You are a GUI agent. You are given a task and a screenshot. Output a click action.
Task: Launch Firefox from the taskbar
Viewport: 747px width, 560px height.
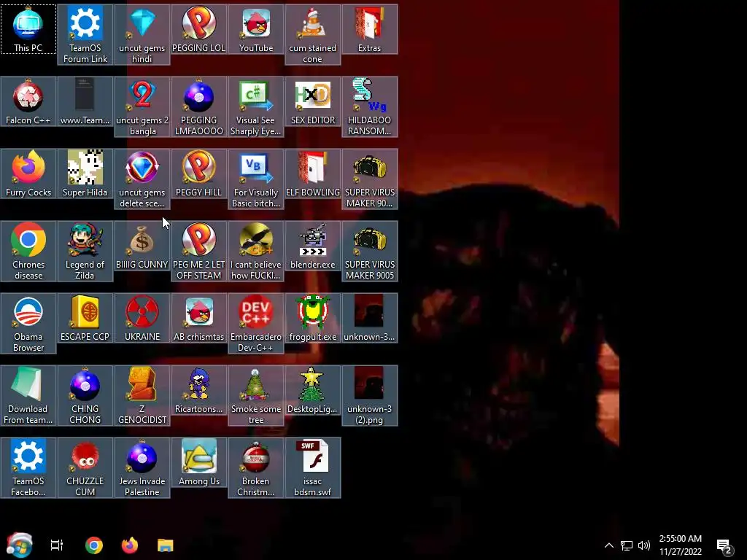(130, 545)
